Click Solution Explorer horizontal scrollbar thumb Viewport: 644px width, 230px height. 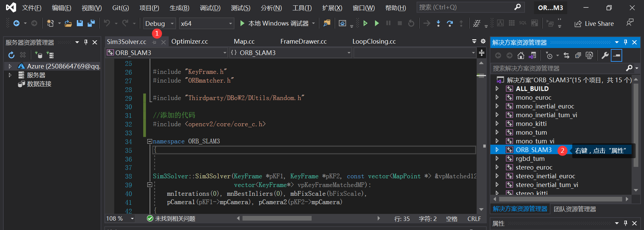pos(560,199)
